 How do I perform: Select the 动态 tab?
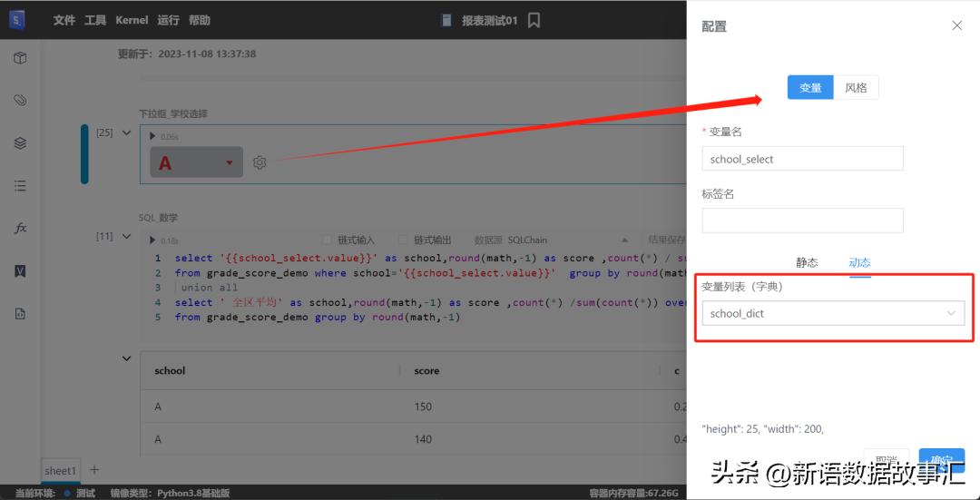(860, 262)
